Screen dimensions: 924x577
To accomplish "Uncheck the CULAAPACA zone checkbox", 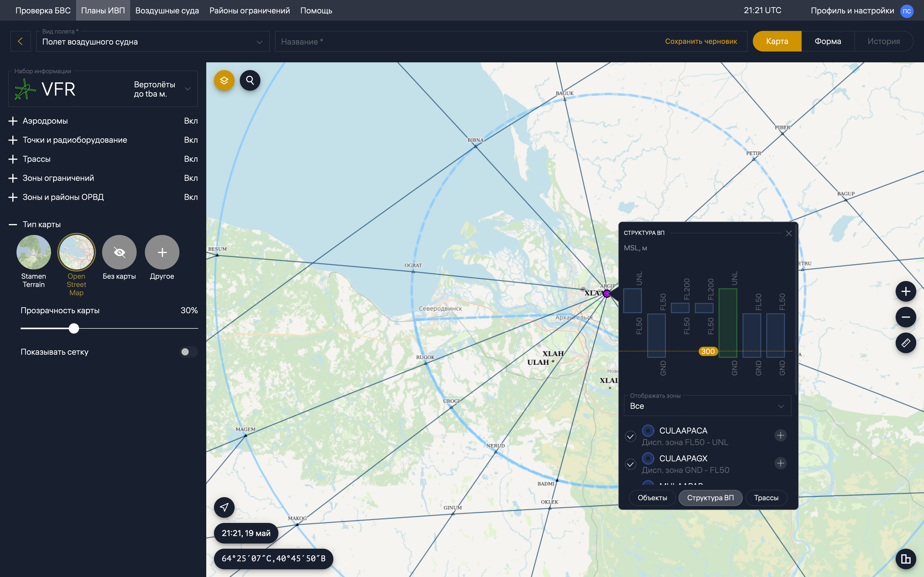I will pyautogui.click(x=630, y=436).
